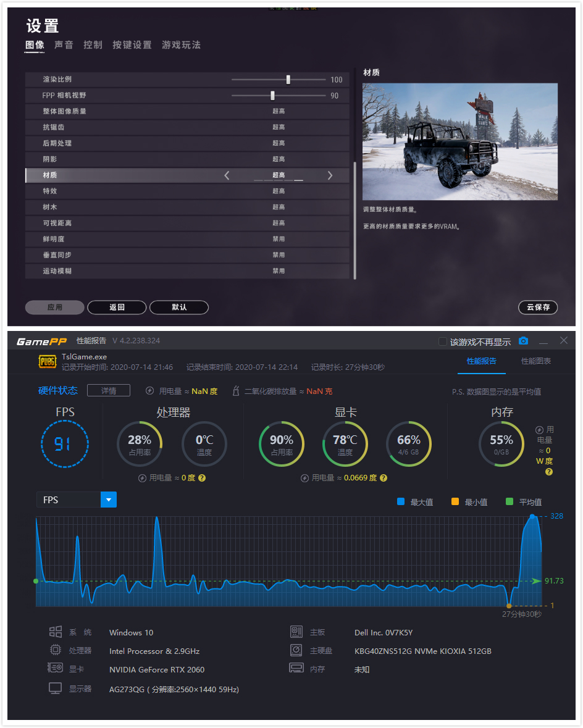Select the 整体图像质量 row
The image size is (583, 728).
pyautogui.click(x=187, y=111)
